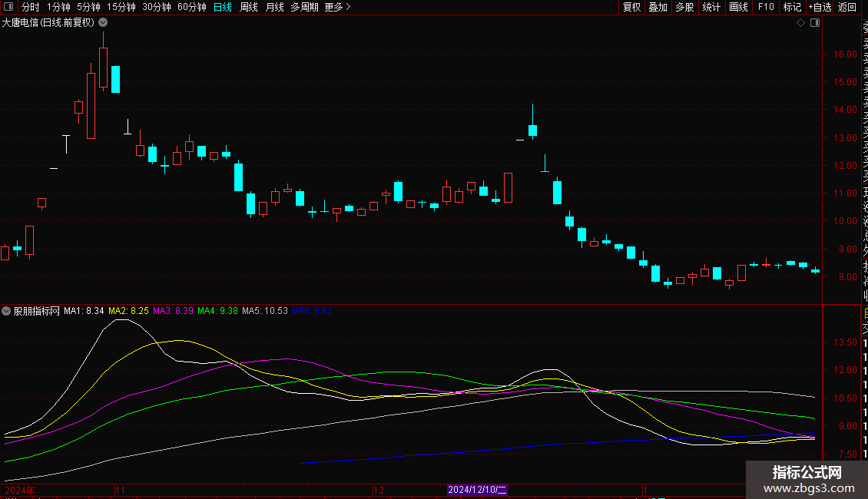Expand the 股朋指标网 indicator dropdown arrow
This screenshot has height=499, width=868.
pos(7,312)
